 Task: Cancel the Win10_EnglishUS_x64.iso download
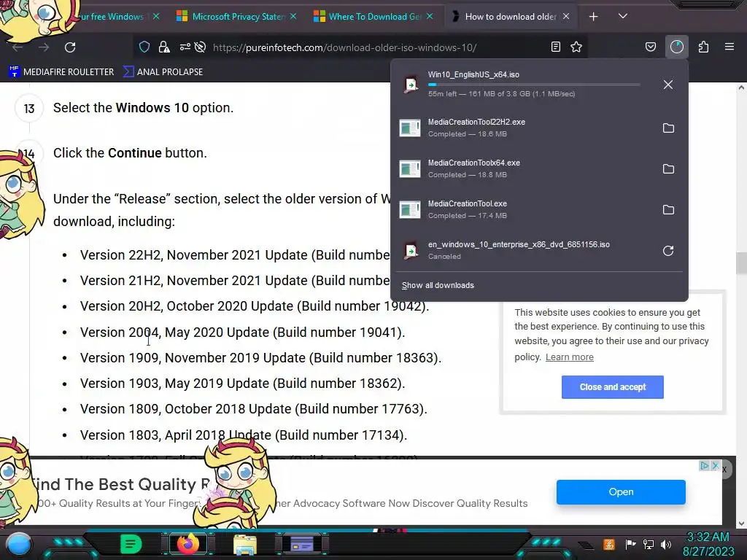(x=668, y=85)
